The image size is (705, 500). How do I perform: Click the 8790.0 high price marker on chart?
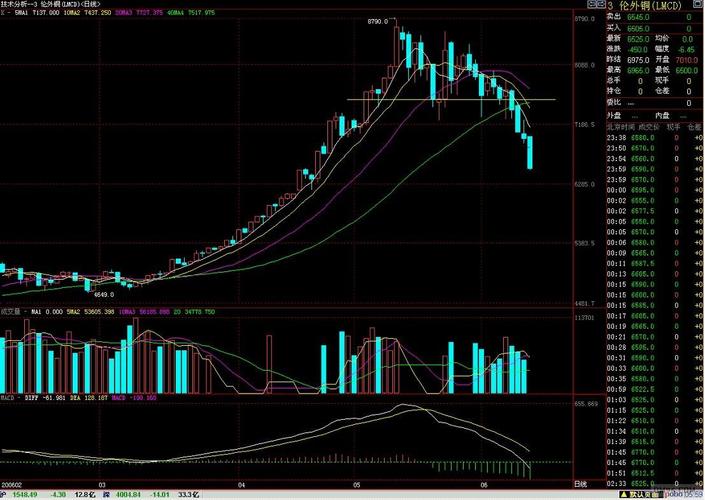point(377,20)
